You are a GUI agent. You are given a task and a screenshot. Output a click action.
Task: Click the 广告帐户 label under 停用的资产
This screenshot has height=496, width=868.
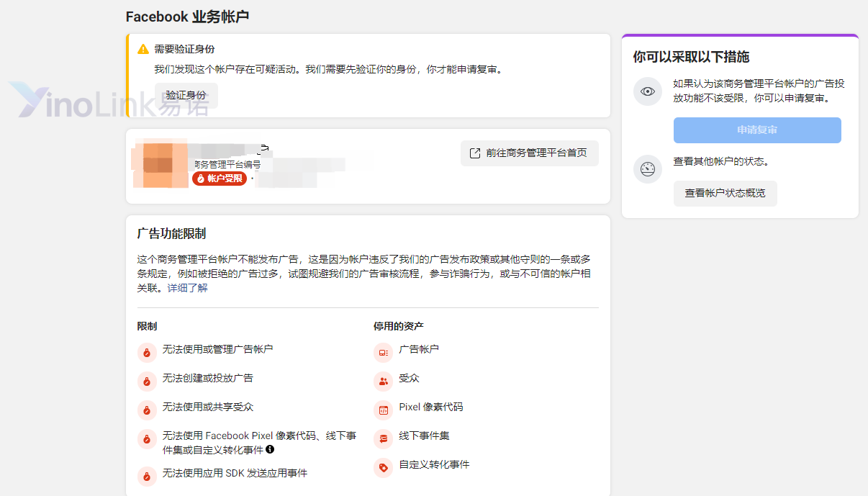coord(419,349)
